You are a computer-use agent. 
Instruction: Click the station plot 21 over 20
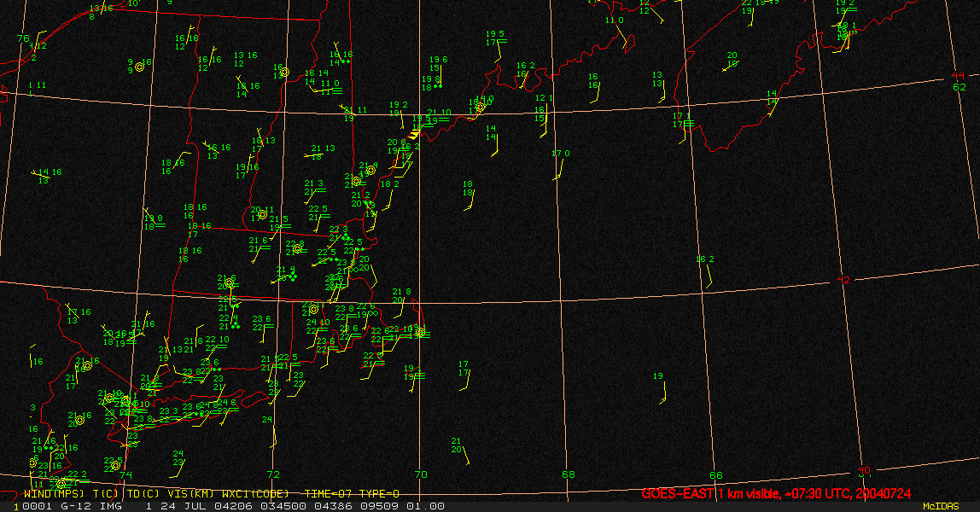coord(456,445)
